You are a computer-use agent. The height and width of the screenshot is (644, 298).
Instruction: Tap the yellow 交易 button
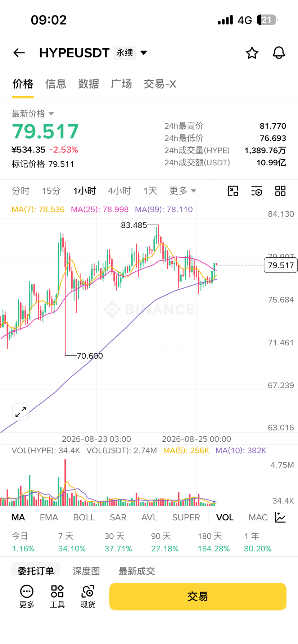[x=198, y=597]
